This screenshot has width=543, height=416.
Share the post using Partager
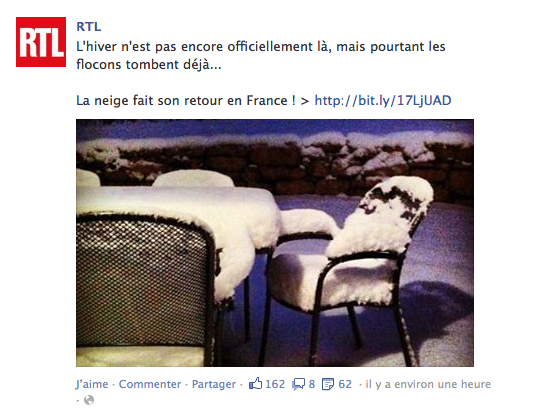click(214, 384)
